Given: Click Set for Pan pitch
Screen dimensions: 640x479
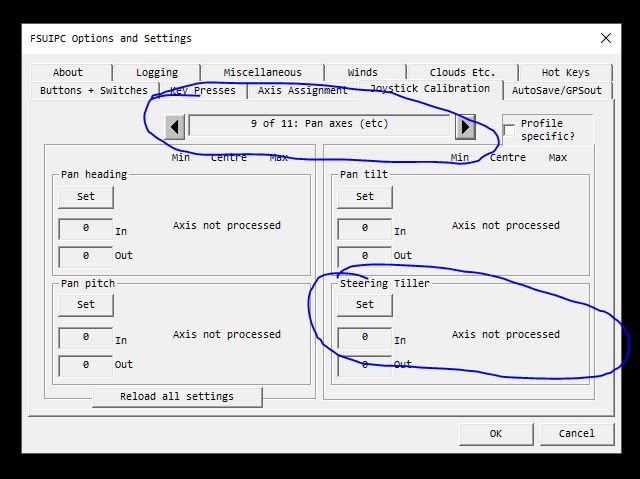Looking at the screenshot, I should click(86, 305).
